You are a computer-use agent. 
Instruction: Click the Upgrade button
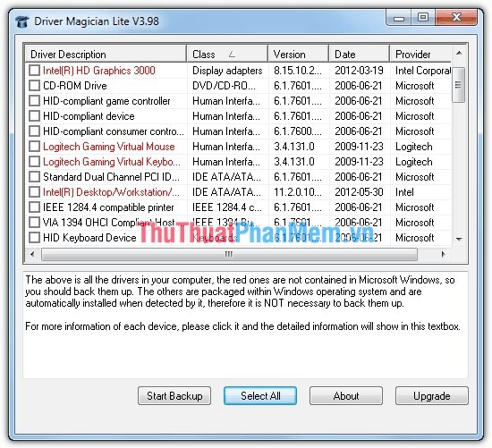point(432,396)
